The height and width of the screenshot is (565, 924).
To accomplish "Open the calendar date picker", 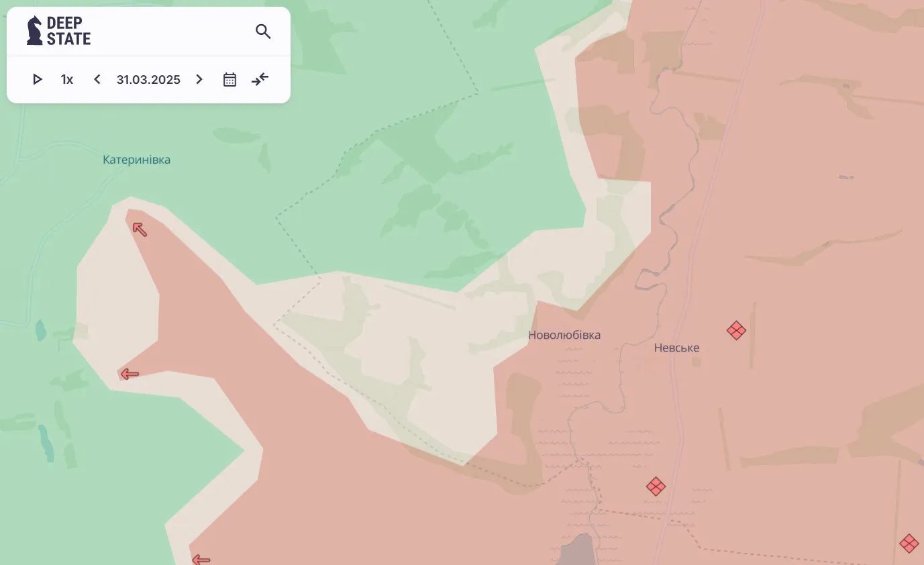I will pyautogui.click(x=229, y=80).
